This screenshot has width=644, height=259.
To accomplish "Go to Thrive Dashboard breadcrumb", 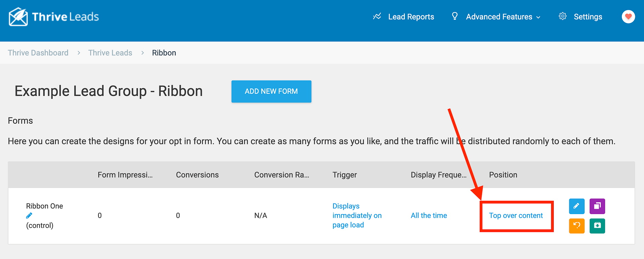I will click(38, 53).
